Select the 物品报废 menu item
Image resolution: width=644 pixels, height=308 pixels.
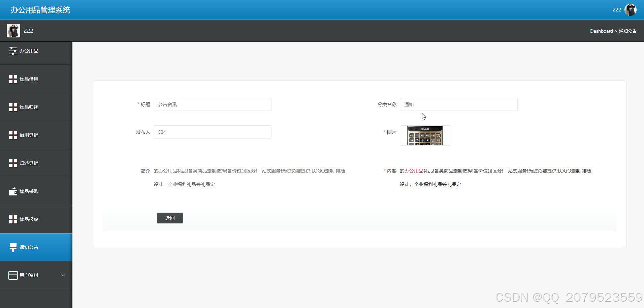click(36, 219)
